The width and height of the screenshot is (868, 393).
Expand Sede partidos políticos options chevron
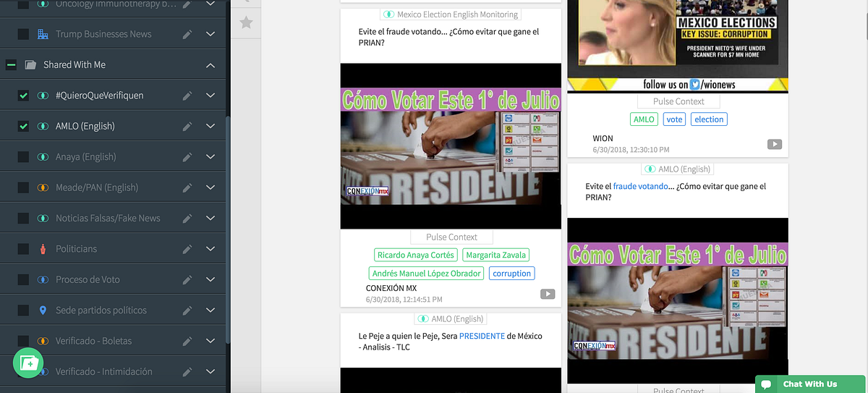210,310
